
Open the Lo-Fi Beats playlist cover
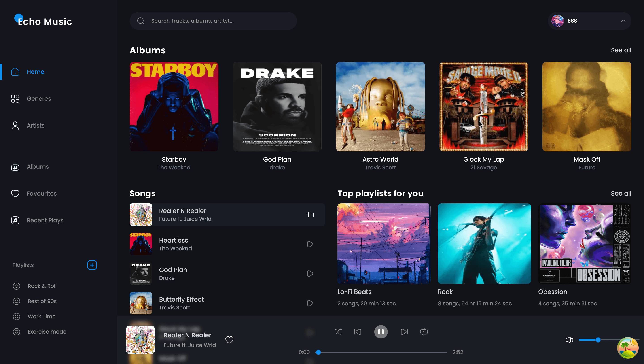coord(384,243)
